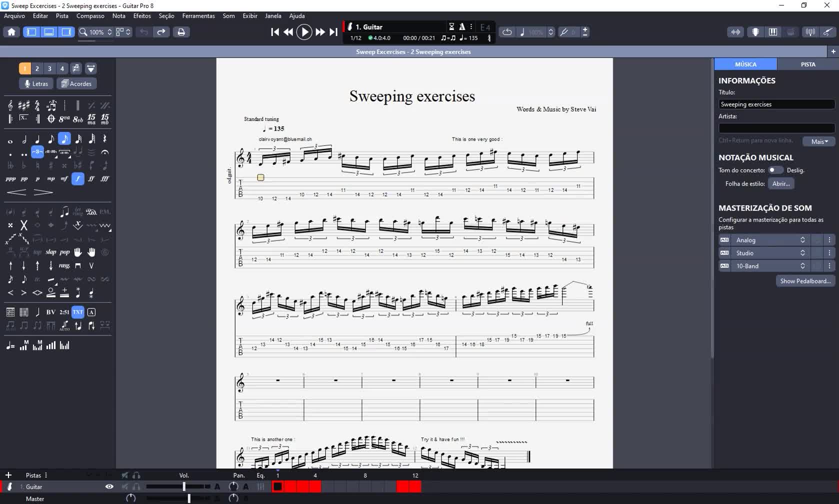Hide the Guitar track
The width and height of the screenshot is (839, 504).
pyautogui.click(x=109, y=486)
